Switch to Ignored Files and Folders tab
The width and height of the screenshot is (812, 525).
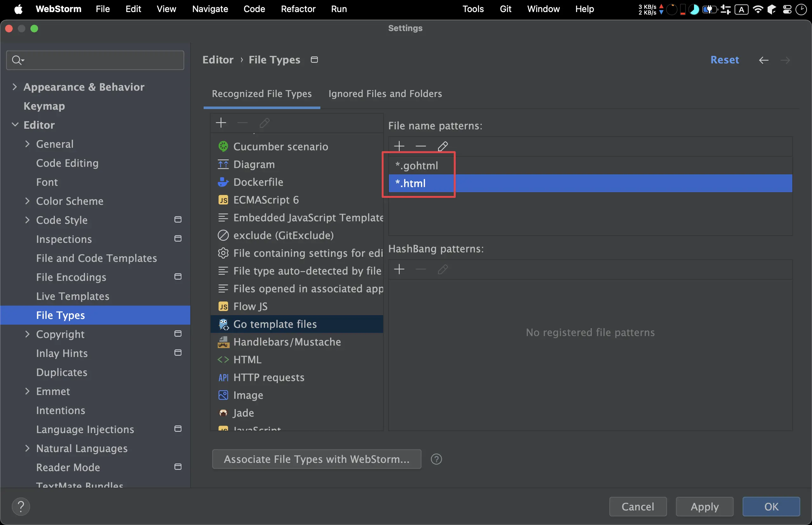click(x=385, y=94)
